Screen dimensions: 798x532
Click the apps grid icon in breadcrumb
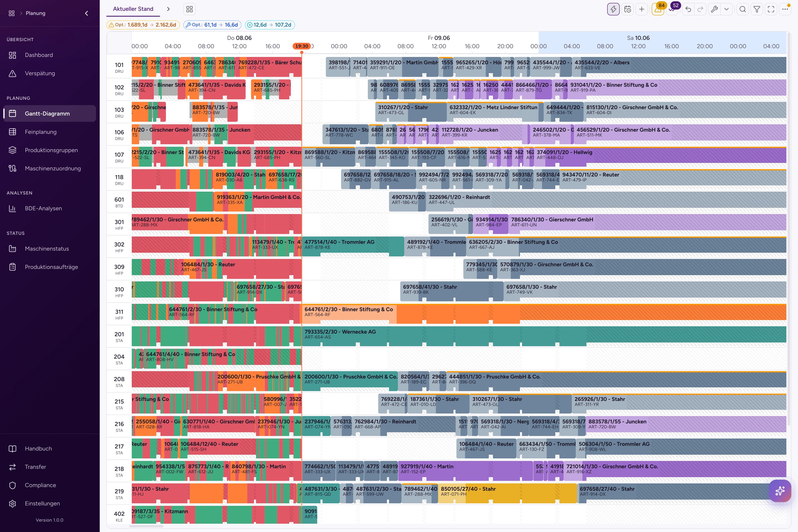[12, 13]
